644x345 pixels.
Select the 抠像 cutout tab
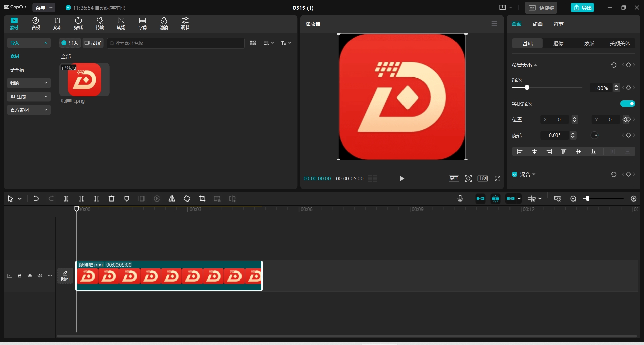point(558,43)
